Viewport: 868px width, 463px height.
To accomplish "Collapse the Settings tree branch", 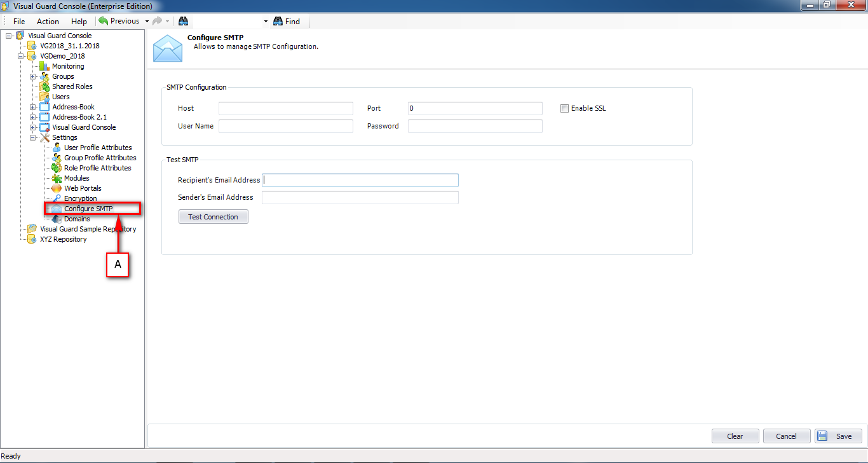I will (32, 137).
